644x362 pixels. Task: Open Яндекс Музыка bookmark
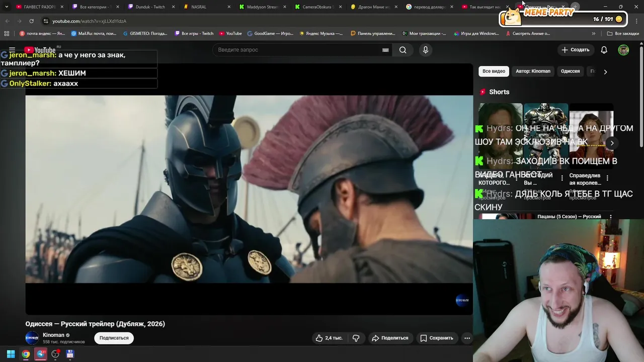click(x=321, y=34)
